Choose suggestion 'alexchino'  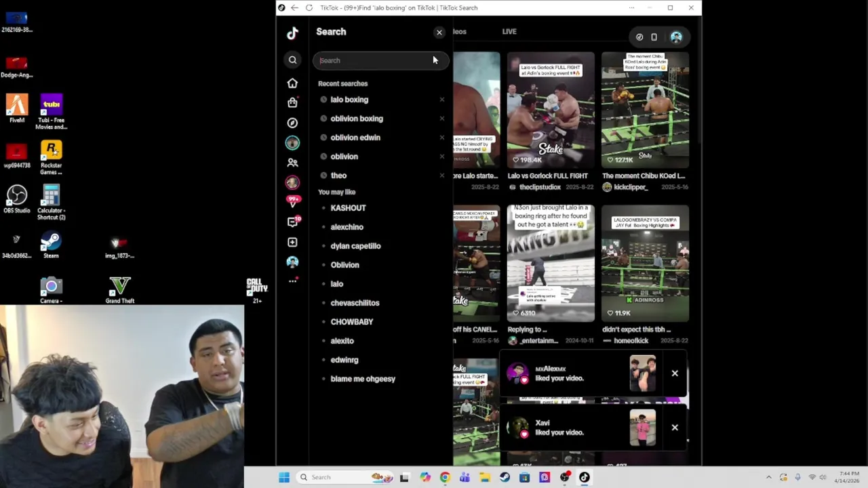[x=347, y=227]
